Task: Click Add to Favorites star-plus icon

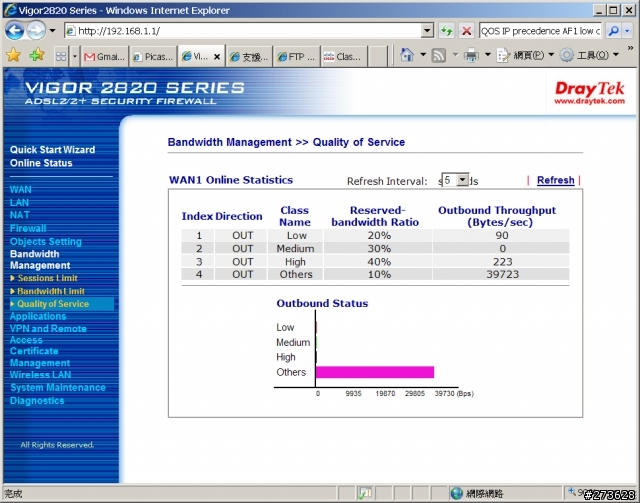Action: click(x=37, y=55)
